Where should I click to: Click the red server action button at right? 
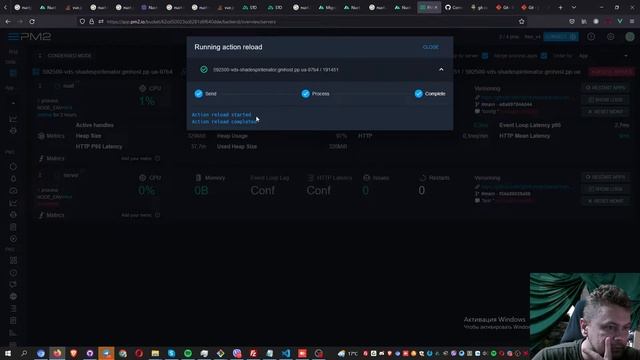611,72
